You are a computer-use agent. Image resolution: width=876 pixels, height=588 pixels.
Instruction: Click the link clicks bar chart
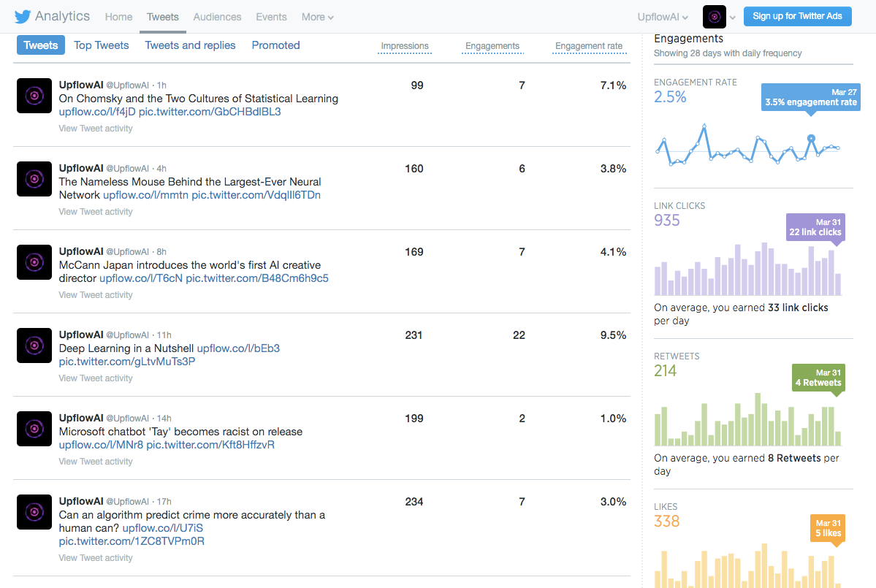[747, 269]
